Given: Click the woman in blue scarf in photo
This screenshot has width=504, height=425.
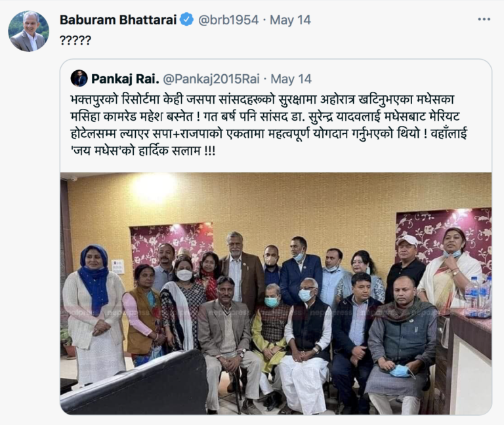Looking at the screenshot, I should click(94, 315).
